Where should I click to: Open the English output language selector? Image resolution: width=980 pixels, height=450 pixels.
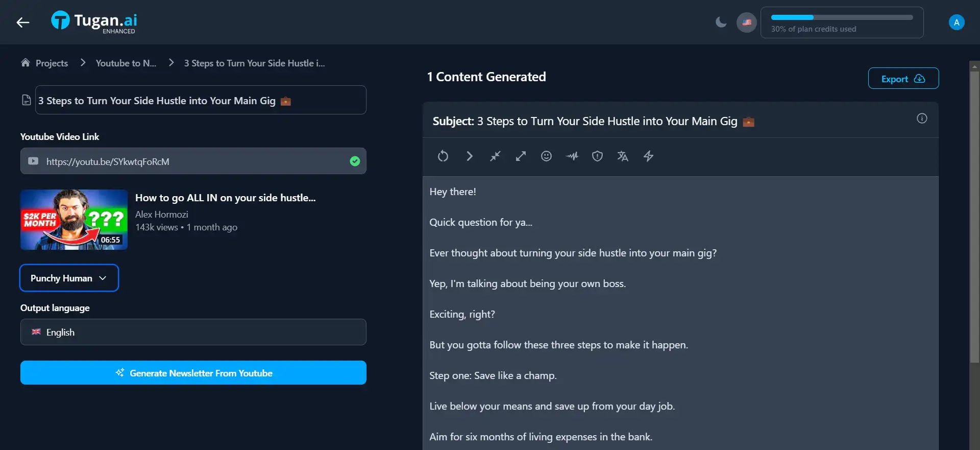pyautogui.click(x=193, y=332)
